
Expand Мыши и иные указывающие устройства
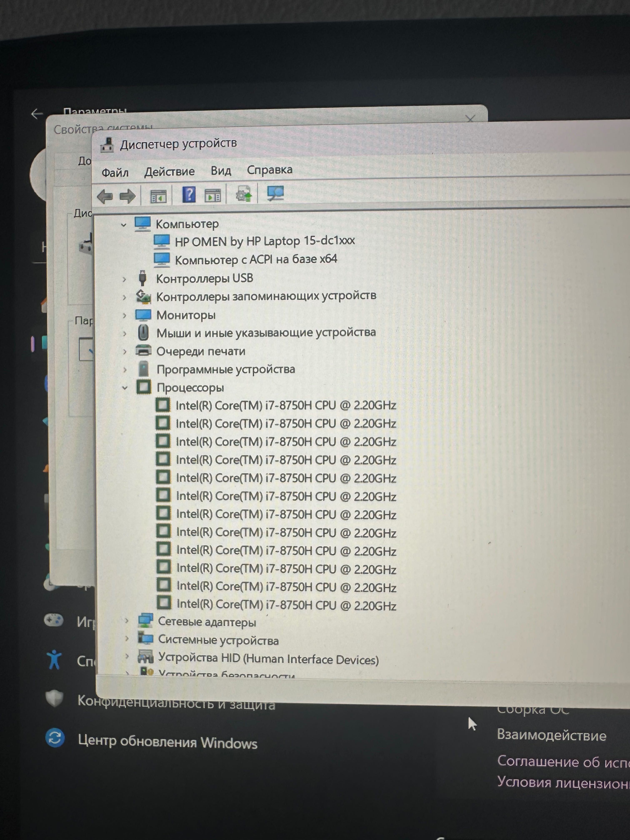[125, 334]
